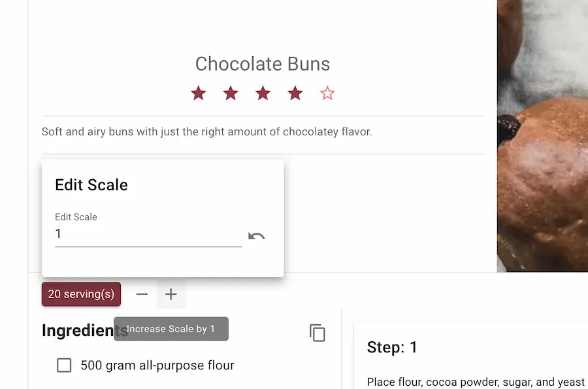Rate the recipe one star
The height and width of the screenshot is (389, 588).
199,93
